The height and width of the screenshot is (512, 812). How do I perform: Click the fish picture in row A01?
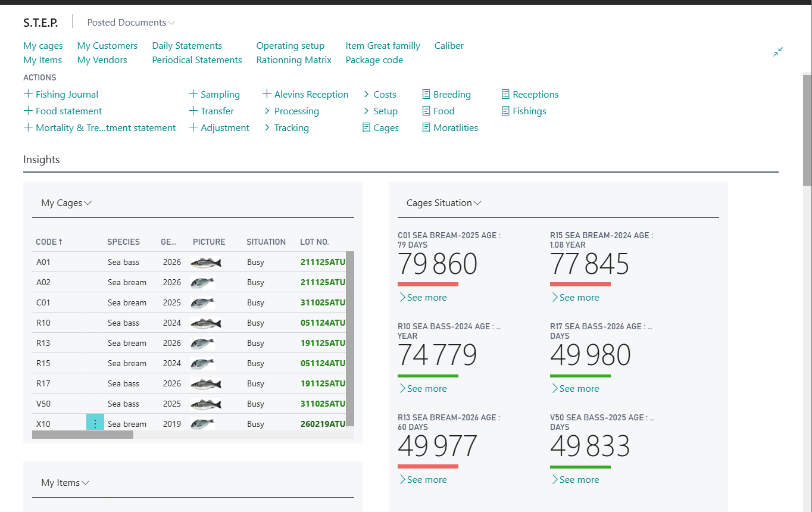point(206,262)
